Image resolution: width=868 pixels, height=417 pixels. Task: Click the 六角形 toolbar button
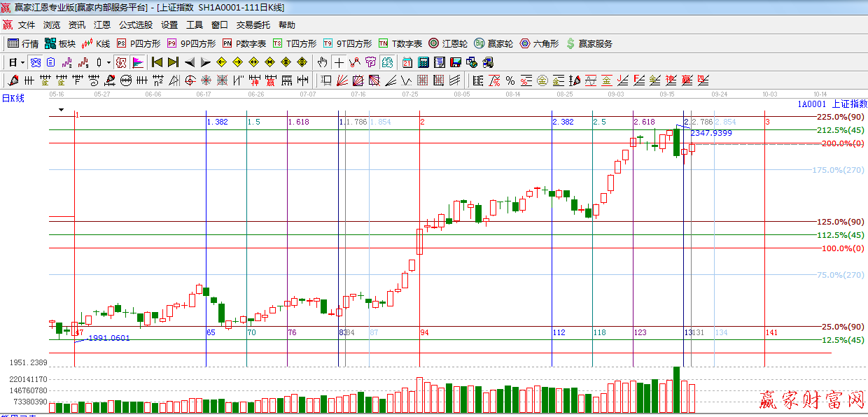[x=539, y=43]
